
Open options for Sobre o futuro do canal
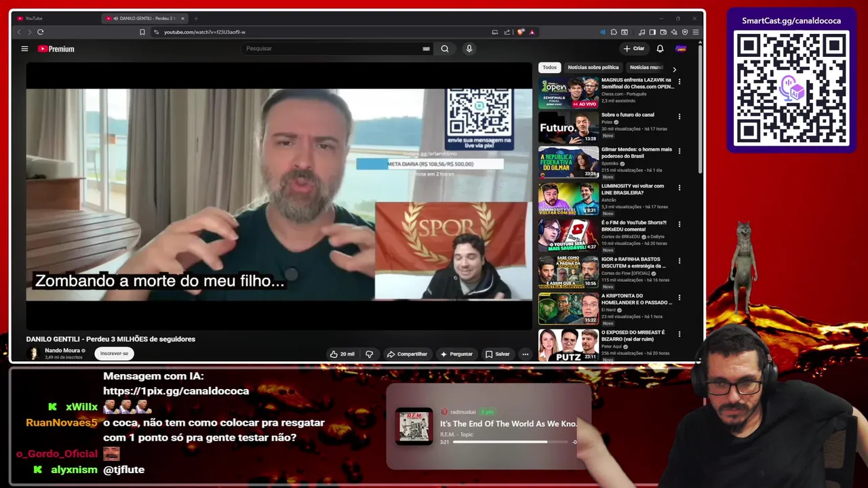(679, 117)
